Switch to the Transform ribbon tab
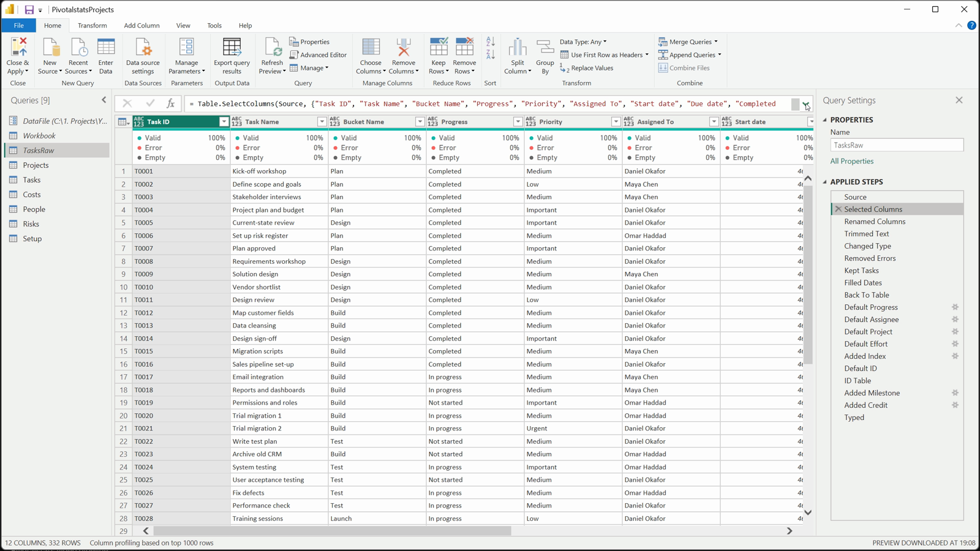 pyautogui.click(x=92, y=26)
